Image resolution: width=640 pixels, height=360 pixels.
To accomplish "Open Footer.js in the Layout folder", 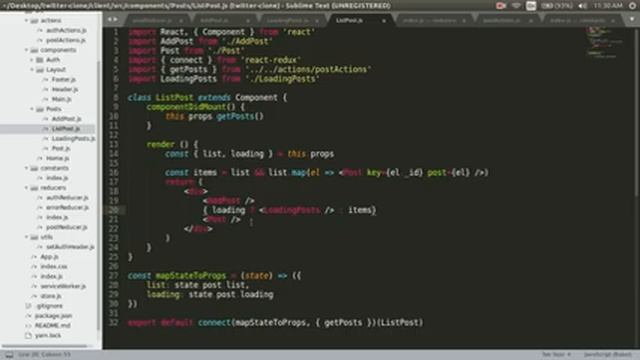I will [64, 79].
